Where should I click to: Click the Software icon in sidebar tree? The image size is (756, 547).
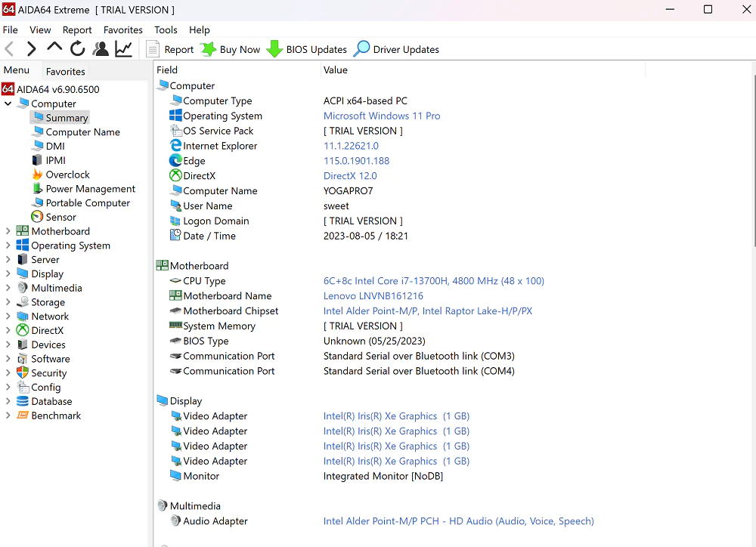(23, 359)
